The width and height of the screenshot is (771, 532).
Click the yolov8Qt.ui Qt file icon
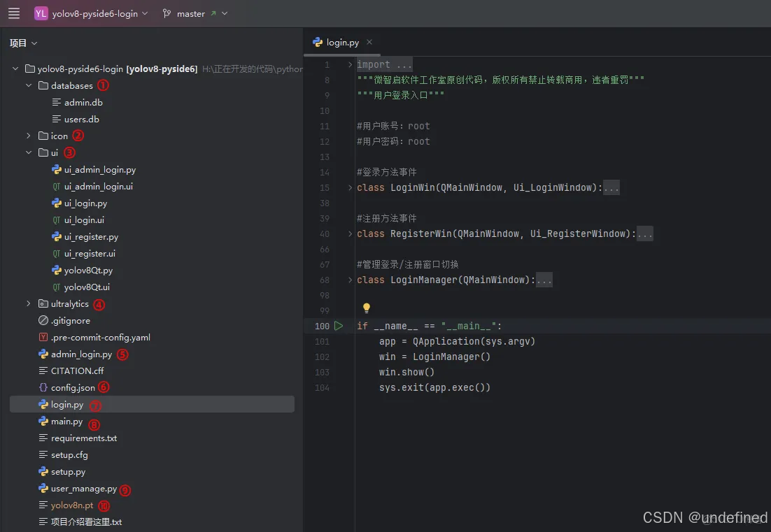(x=57, y=287)
